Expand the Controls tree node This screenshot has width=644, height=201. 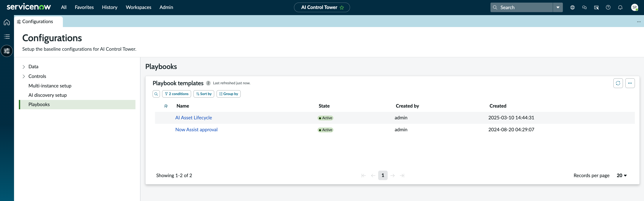[24, 76]
